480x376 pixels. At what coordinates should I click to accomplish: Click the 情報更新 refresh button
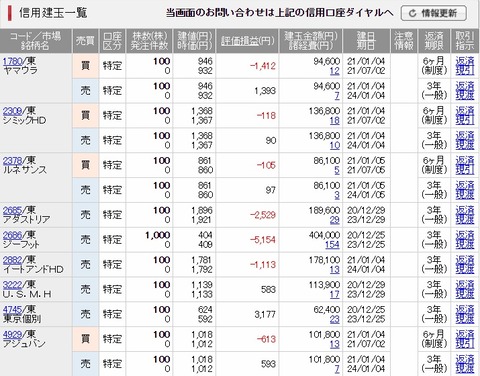433,13
